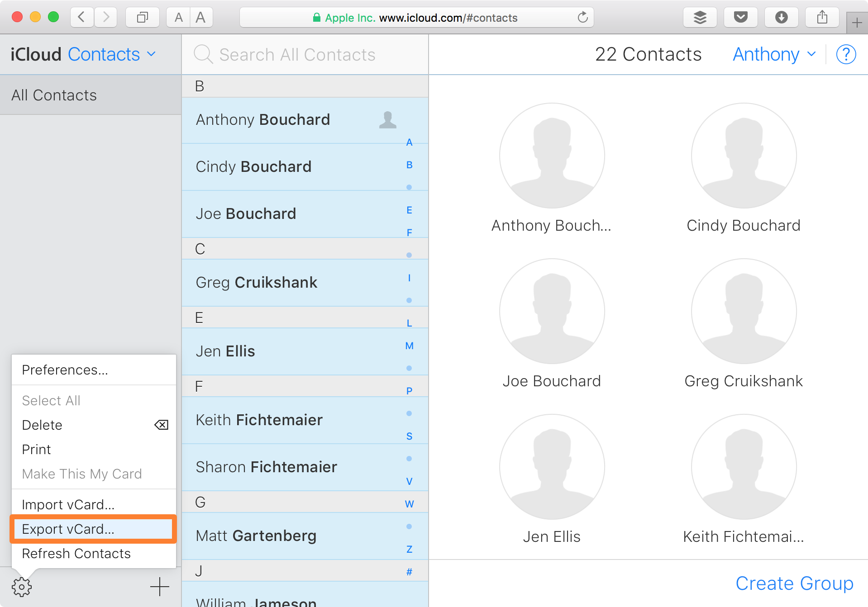Open the downloads button
Viewport: 868px width, 607px height.
[x=782, y=18]
